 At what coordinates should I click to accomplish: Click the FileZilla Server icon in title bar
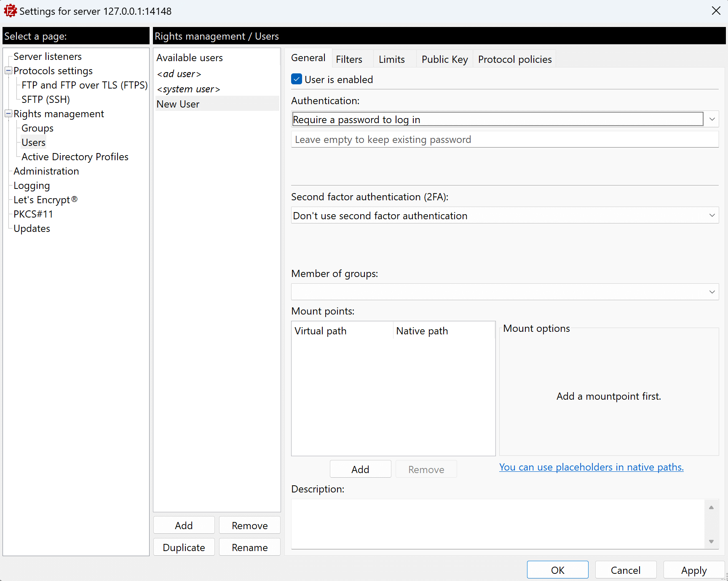click(10, 11)
